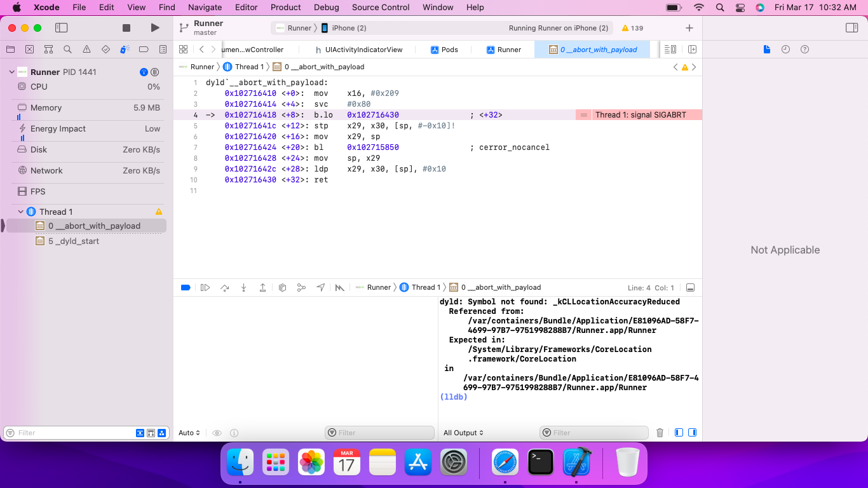Click the Thread 1 breadcrumb in jump bar

tap(243, 67)
